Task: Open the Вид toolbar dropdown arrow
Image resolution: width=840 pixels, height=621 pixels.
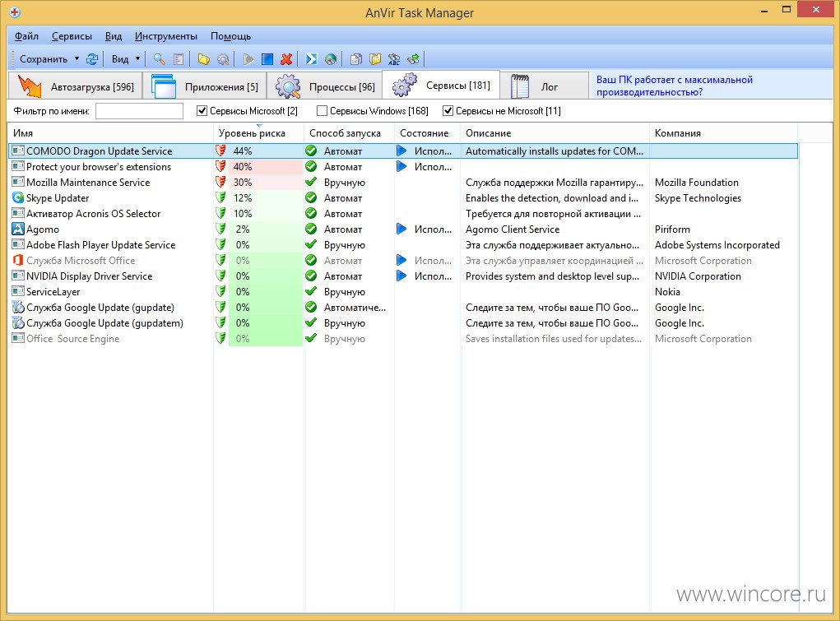Action: coord(137,59)
